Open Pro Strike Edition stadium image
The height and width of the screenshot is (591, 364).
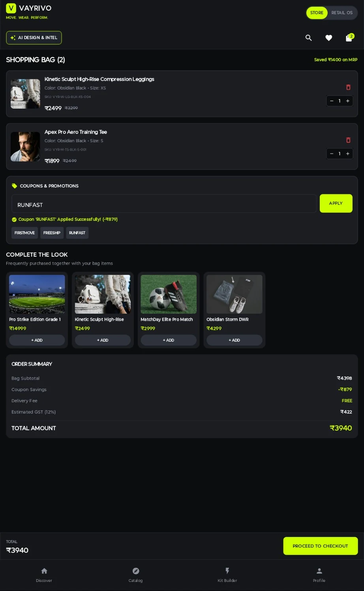37,294
